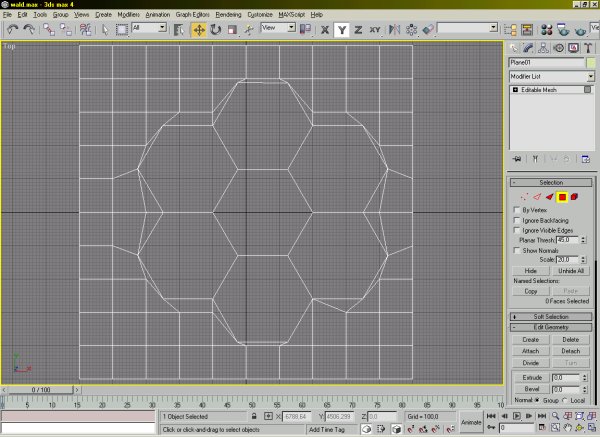Screen dimensions: 600x437
Task: Click the Unhide All button
Action: pyautogui.click(x=572, y=271)
